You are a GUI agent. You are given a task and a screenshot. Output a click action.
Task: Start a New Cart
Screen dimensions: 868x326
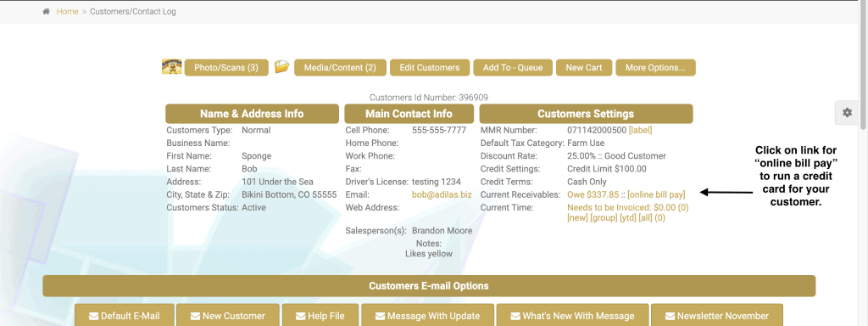[x=583, y=68]
